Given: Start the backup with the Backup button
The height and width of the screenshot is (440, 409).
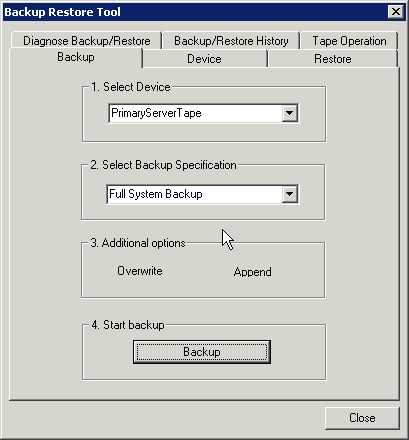Looking at the screenshot, I should point(202,352).
